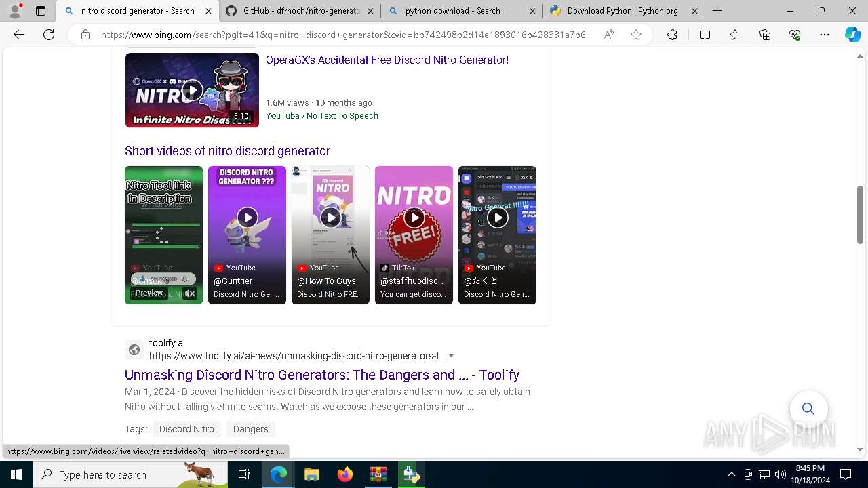Click the page vertical scrollbar thumb
The height and width of the screenshot is (488, 868).
click(861, 214)
